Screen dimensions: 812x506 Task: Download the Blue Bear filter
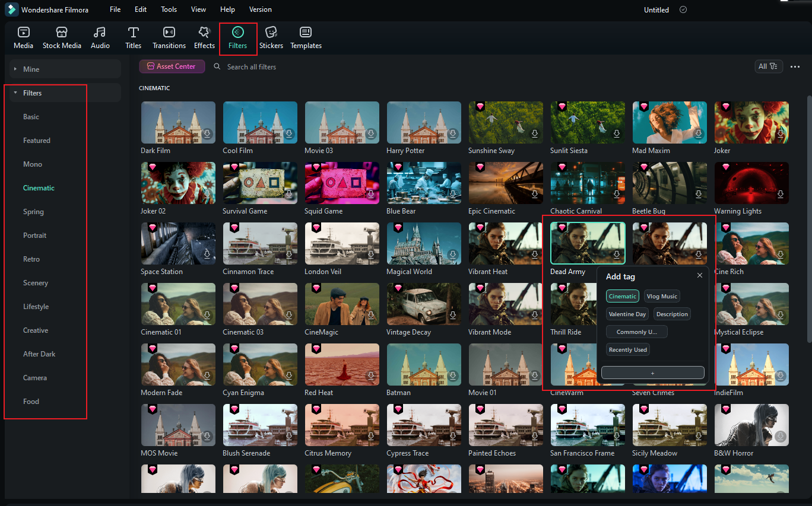tap(453, 195)
